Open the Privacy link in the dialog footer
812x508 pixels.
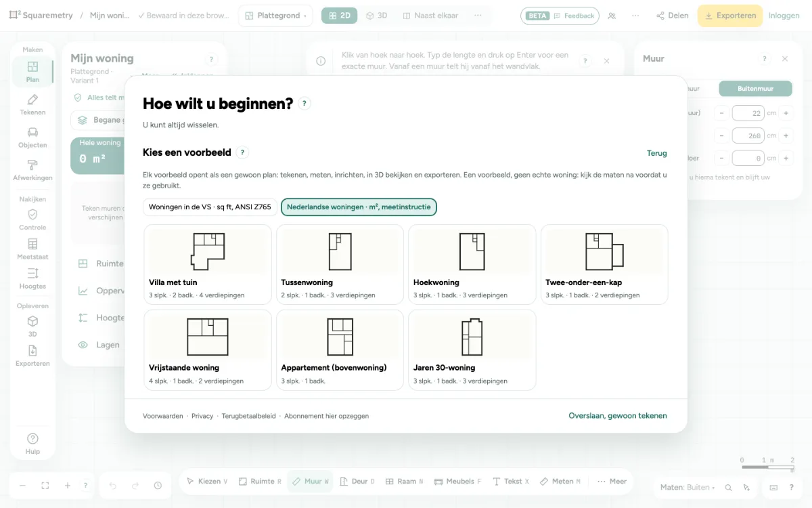[x=202, y=416]
